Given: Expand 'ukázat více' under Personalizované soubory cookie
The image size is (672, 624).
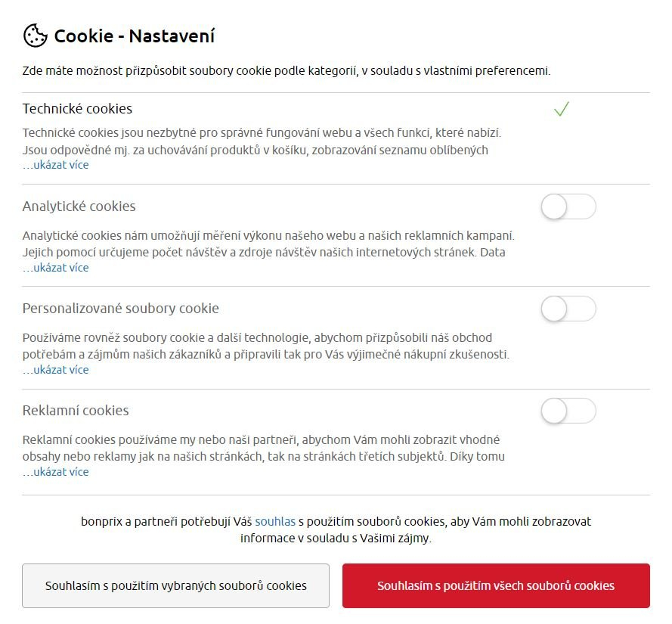Looking at the screenshot, I should pyautogui.click(x=60, y=370).
